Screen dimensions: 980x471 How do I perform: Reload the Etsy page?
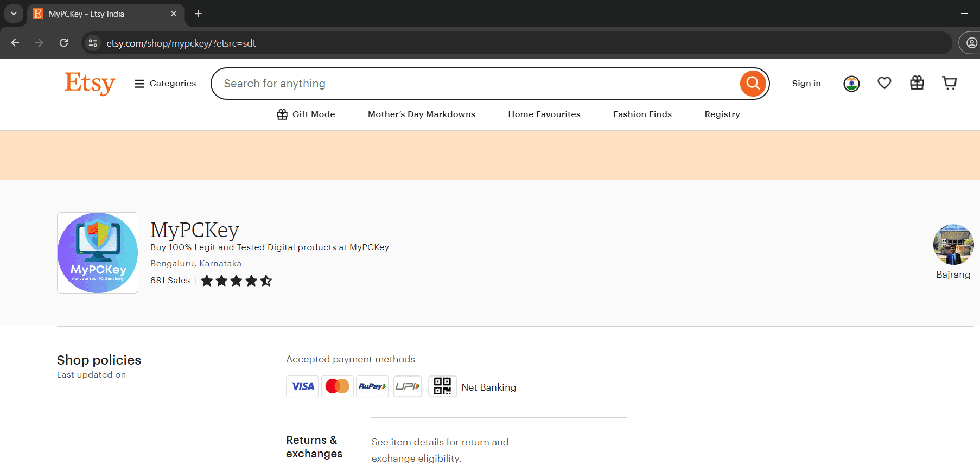[x=63, y=43]
